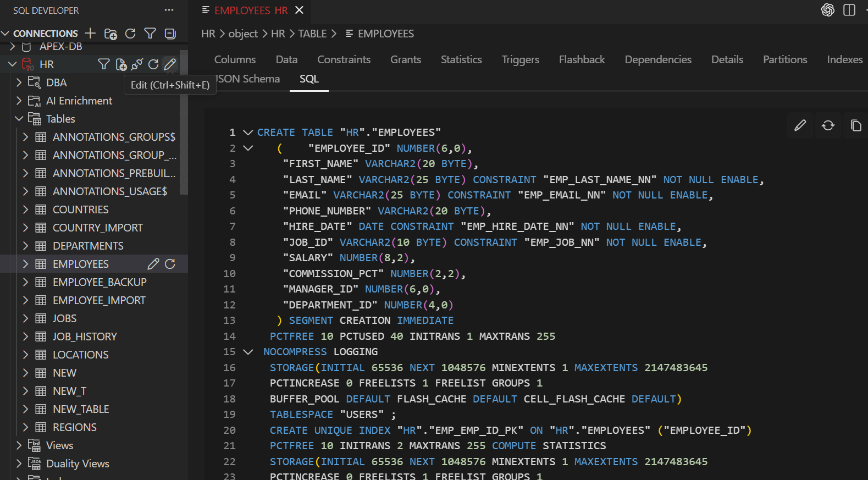Expand the COUNTRIES table node

tap(25, 209)
